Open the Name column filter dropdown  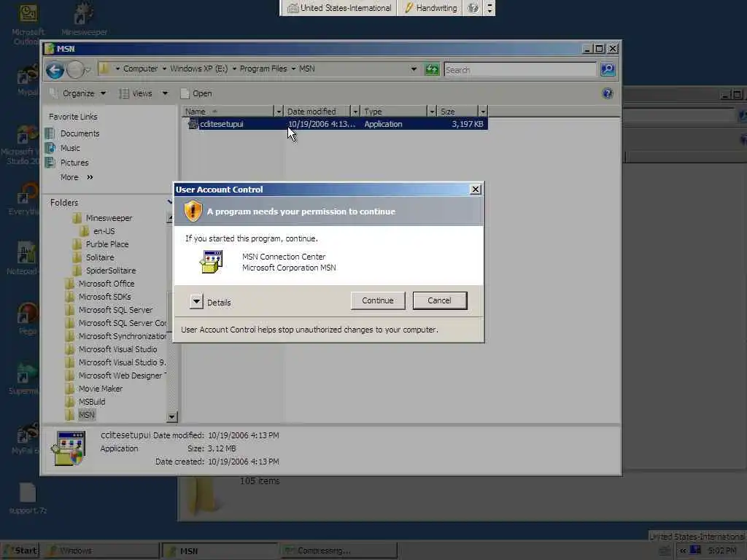(279, 112)
